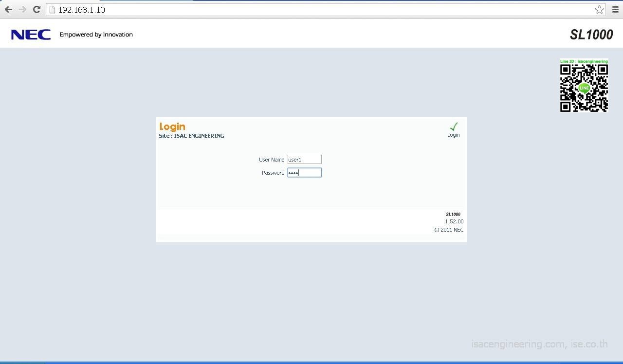The height and width of the screenshot is (364, 623).
Task: Focus the User Name field
Action: click(304, 160)
